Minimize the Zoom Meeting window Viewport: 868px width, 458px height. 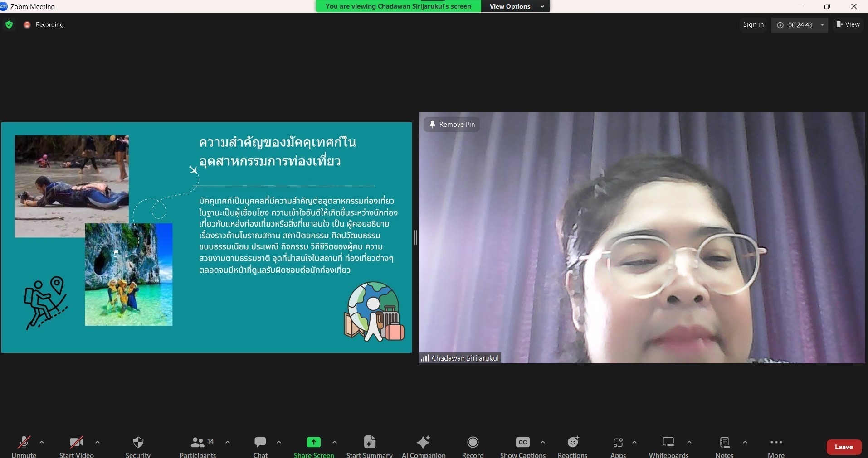tap(801, 6)
